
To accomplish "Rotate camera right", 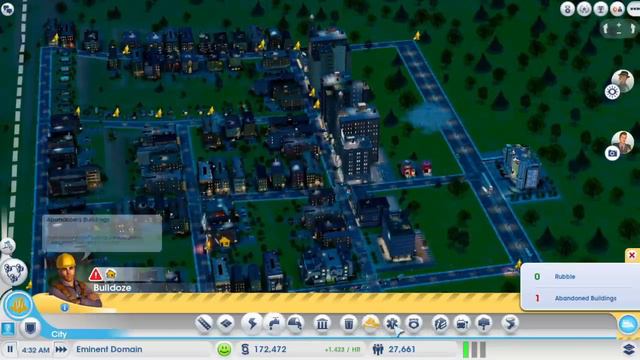I will coord(632,29).
